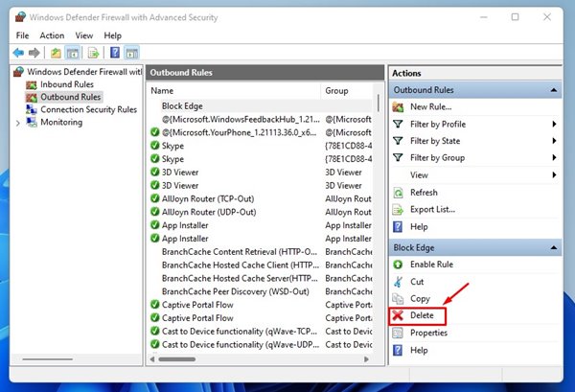Screen dimensions: 575x392
Task: Select Outbound Rules in the tree
Action: tap(70, 97)
